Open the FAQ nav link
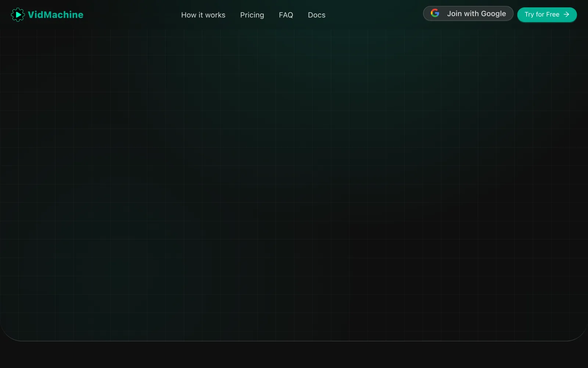 pos(286,15)
